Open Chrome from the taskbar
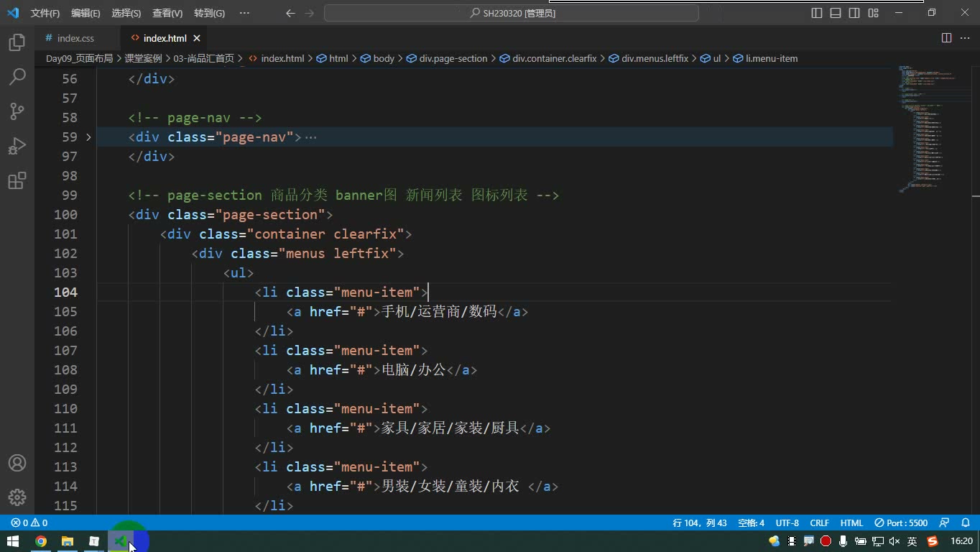Screen dimensions: 980x552 click(x=41, y=541)
